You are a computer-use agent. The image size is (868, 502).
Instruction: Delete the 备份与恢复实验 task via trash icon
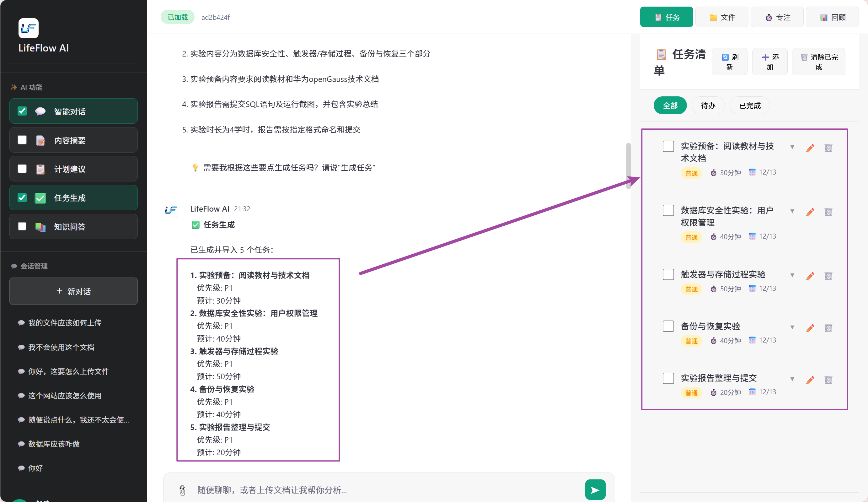click(828, 328)
